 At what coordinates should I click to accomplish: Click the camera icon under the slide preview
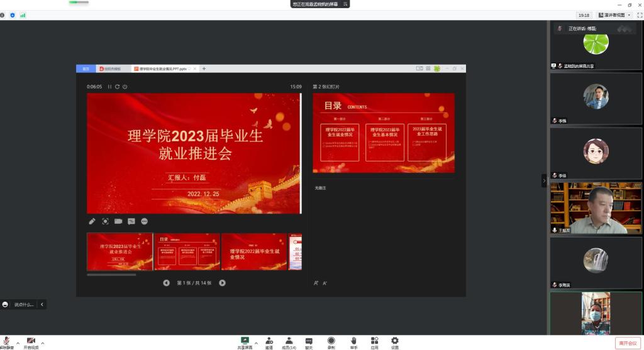tap(118, 221)
